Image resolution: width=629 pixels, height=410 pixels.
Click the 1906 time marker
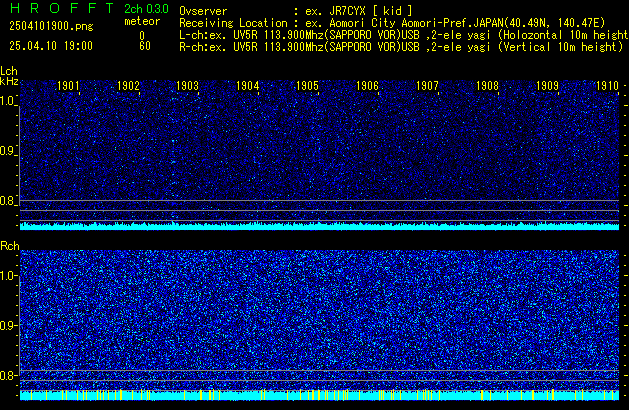pyautogui.click(x=367, y=86)
